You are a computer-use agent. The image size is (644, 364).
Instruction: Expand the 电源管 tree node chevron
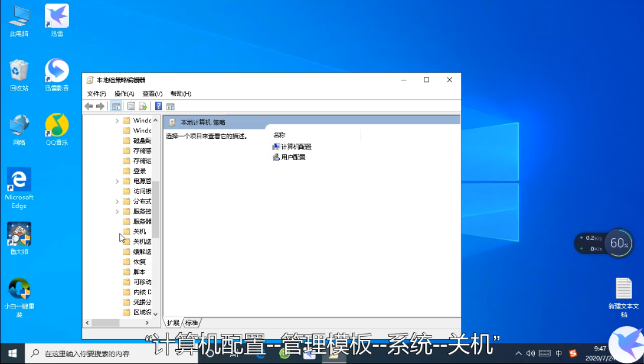117,180
